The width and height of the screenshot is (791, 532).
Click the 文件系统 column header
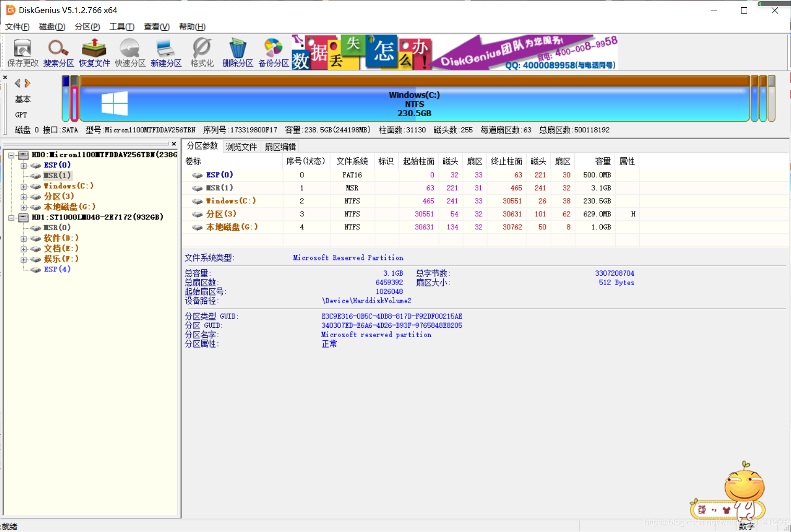tap(352, 162)
